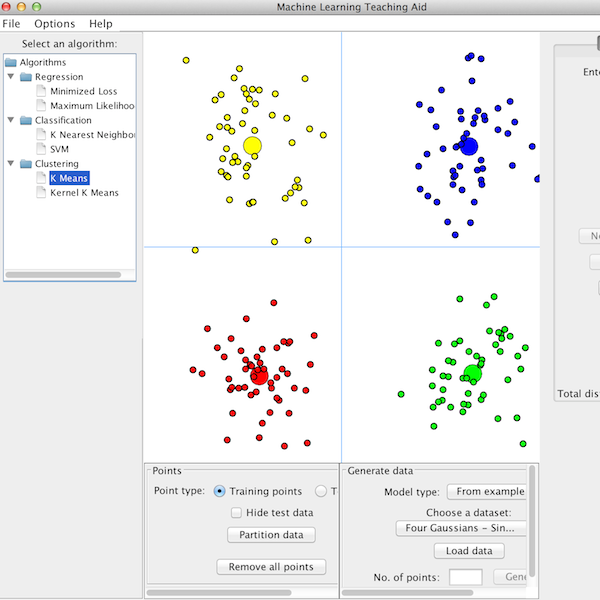600x600 pixels.
Task: Click the Partition data button
Action: tap(271, 535)
